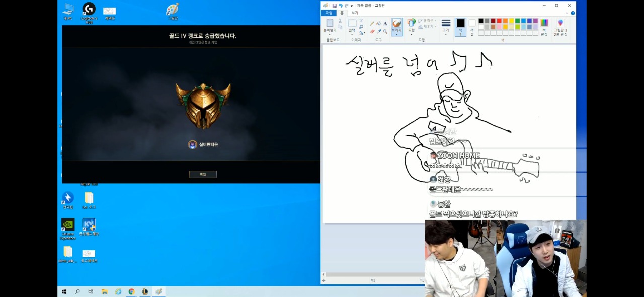The width and height of the screenshot is (644, 297).
Task: Click the League of Legends taskbar icon
Action: [145, 291]
